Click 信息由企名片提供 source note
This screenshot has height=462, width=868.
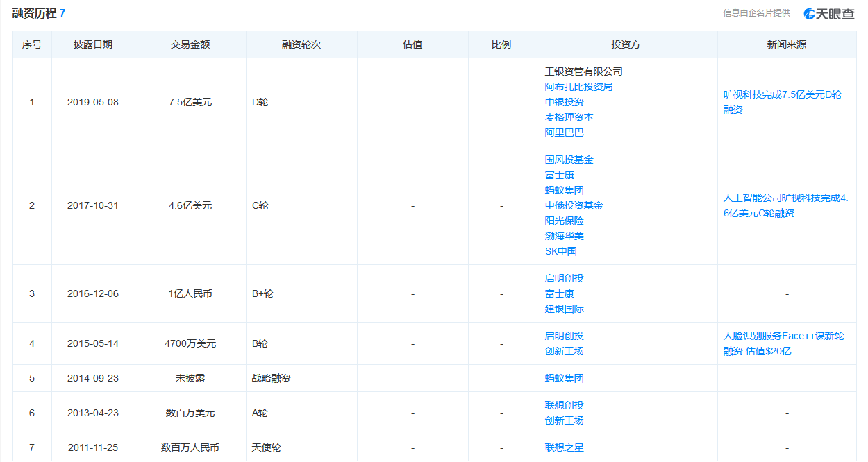pos(756,13)
